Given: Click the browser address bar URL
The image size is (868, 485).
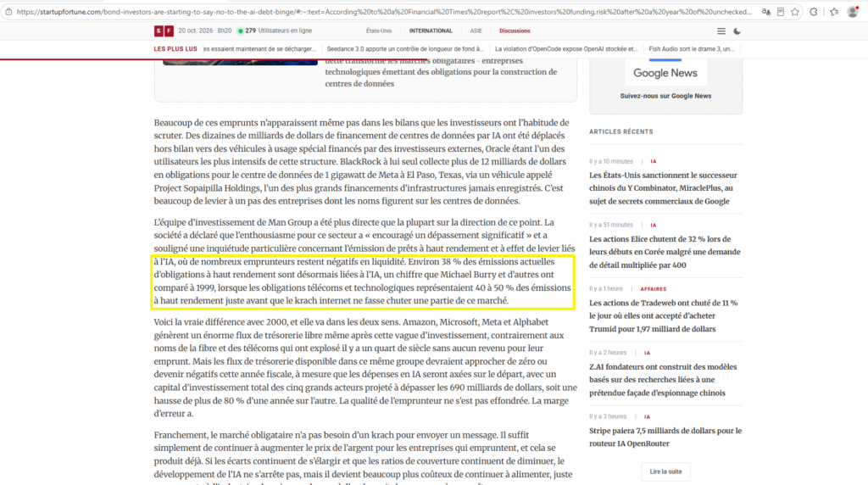Looking at the screenshot, I should 384,12.
